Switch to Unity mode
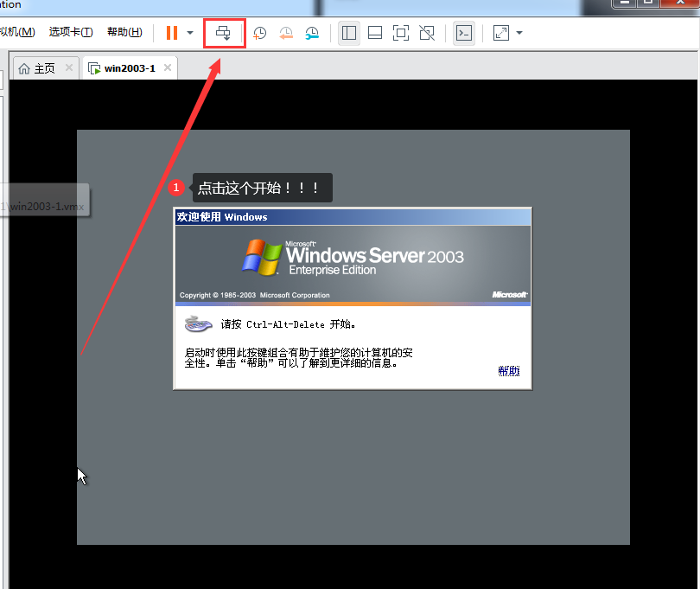Screen dimensions: 700x589 pos(427,33)
